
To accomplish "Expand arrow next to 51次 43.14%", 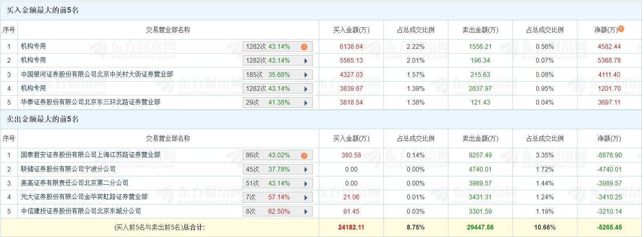I will pos(306,183).
